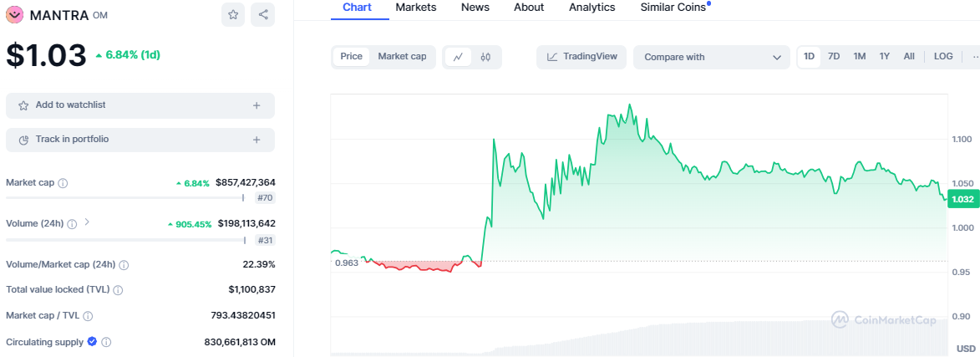Image resolution: width=980 pixels, height=357 pixels.
Task: Toggle chart to Market cap view
Action: tap(402, 56)
